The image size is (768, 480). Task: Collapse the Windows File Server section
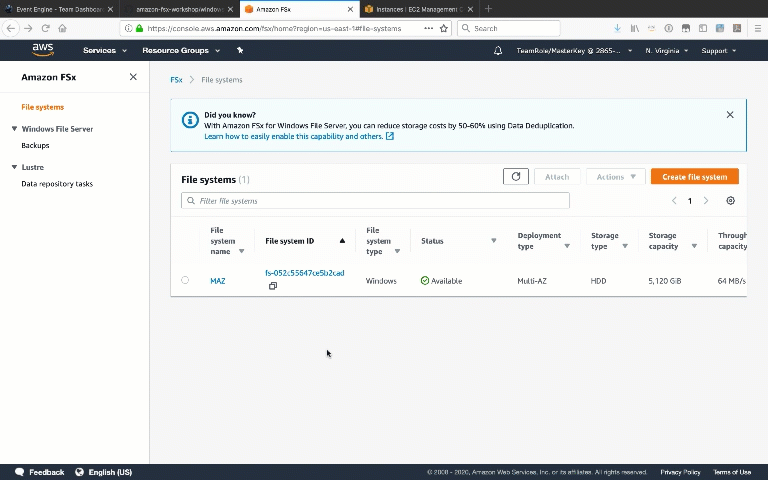pos(14,129)
